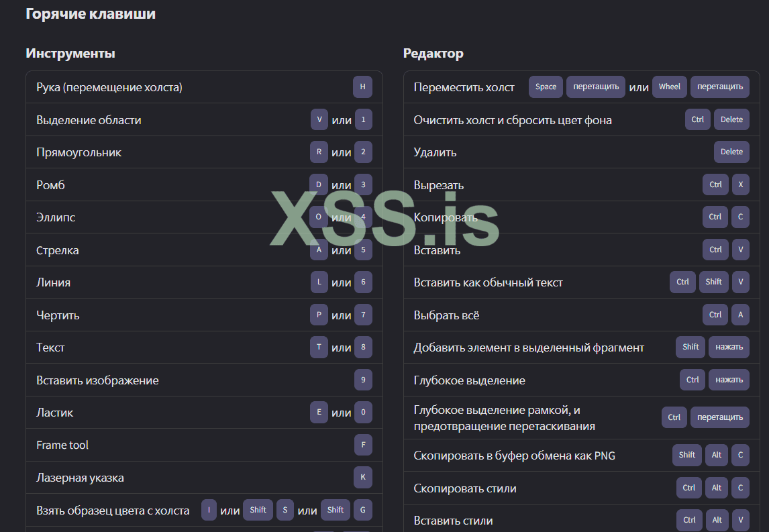Click the R key badge next to Прямоугольник
The height and width of the screenshot is (532, 769).
[x=319, y=152]
